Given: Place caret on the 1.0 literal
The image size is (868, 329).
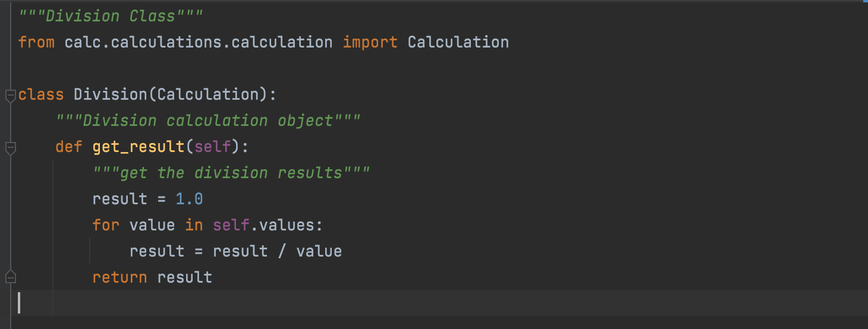Looking at the screenshot, I should pyautogui.click(x=189, y=199).
